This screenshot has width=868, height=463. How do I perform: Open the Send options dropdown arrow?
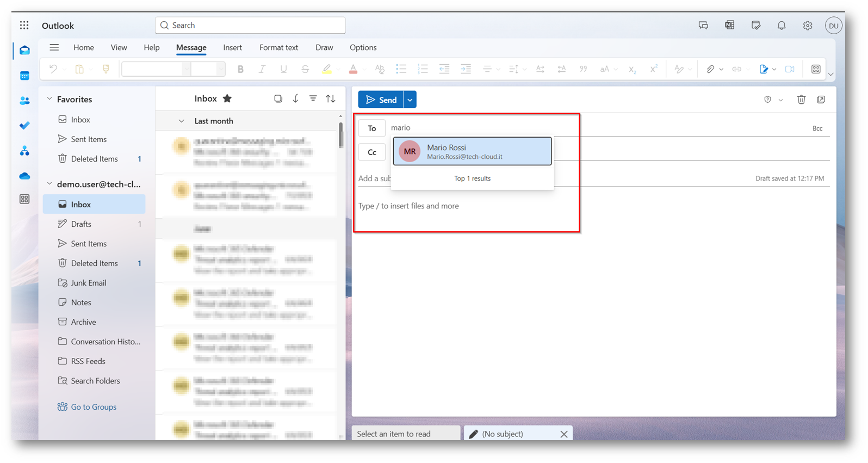tap(410, 100)
